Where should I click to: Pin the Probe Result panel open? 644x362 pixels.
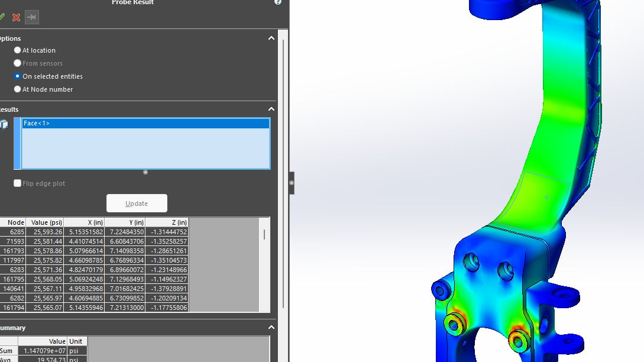[x=31, y=17]
